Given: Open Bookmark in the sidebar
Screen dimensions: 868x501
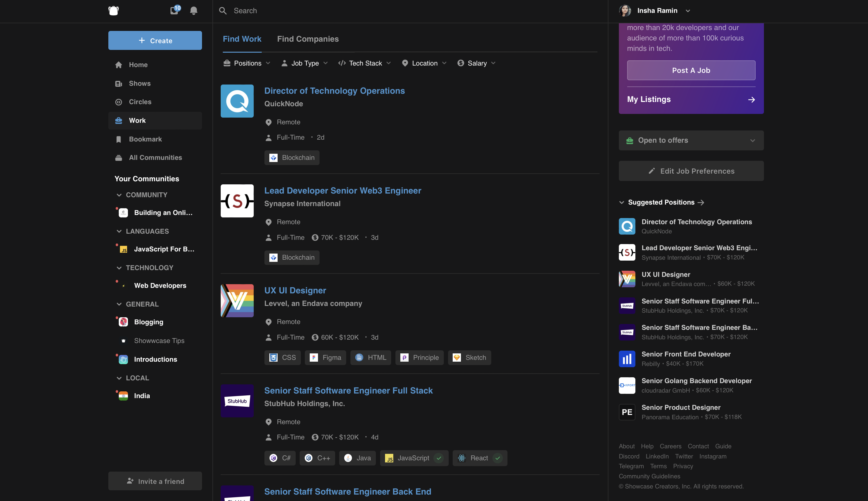Looking at the screenshot, I should [155, 139].
